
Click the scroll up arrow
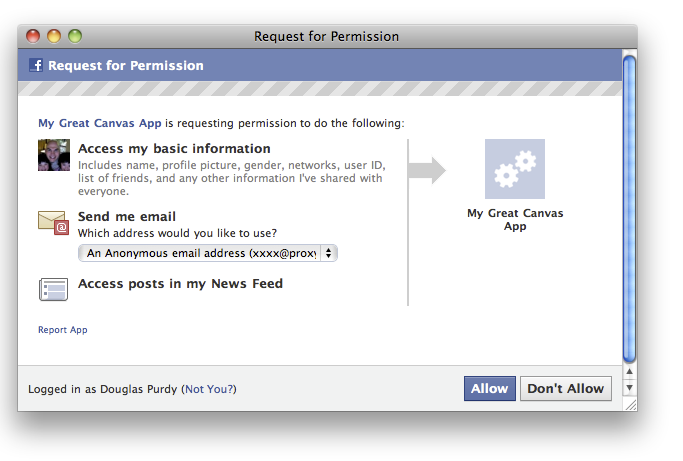[x=629, y=373]
